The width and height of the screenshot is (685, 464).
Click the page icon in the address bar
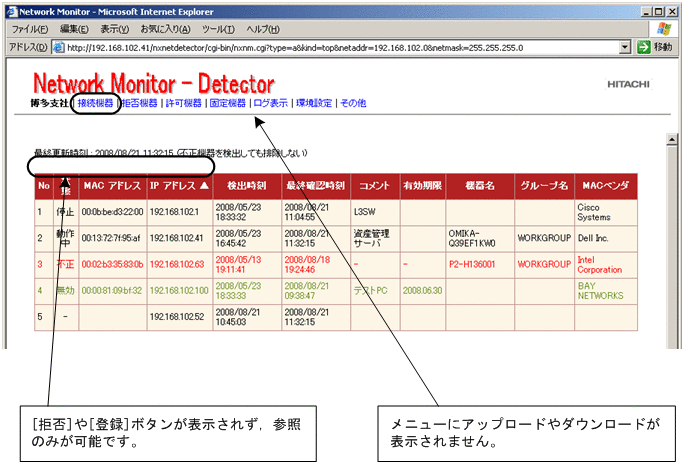pos(59,47)
